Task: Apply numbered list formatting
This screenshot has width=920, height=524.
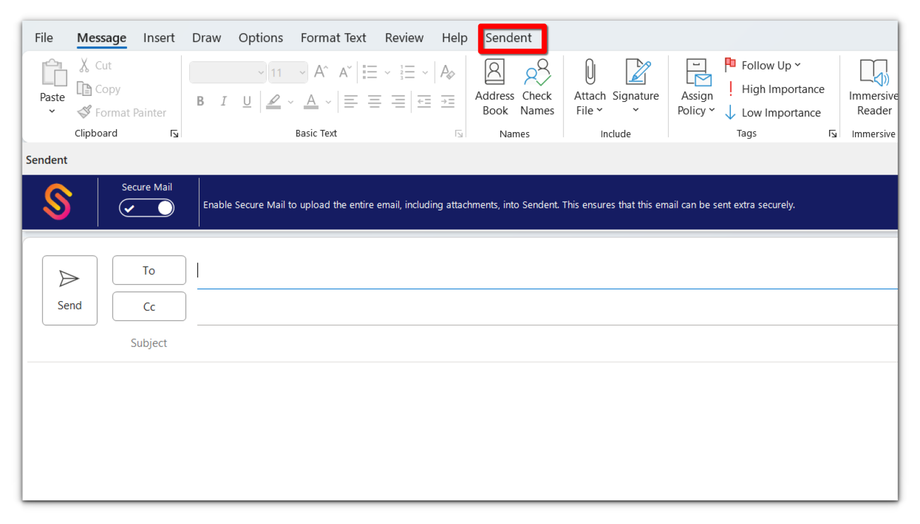Action: [408, 72]
